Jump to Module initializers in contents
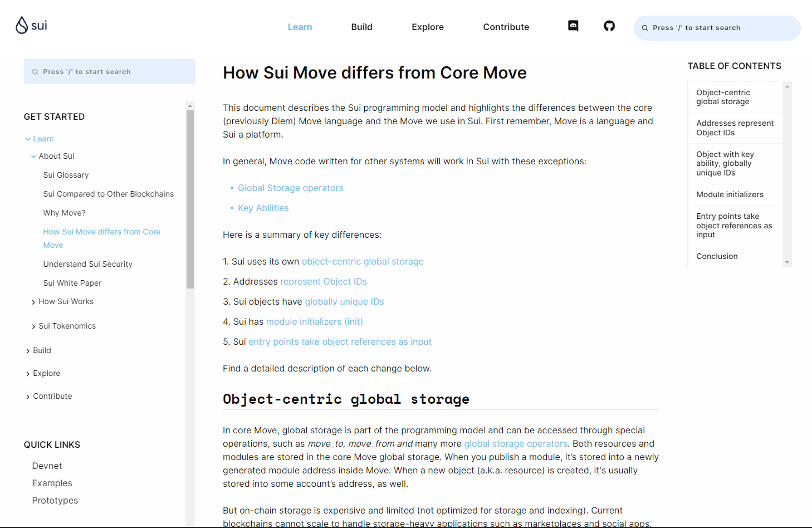The image size is (812, 528). point(730,194)
